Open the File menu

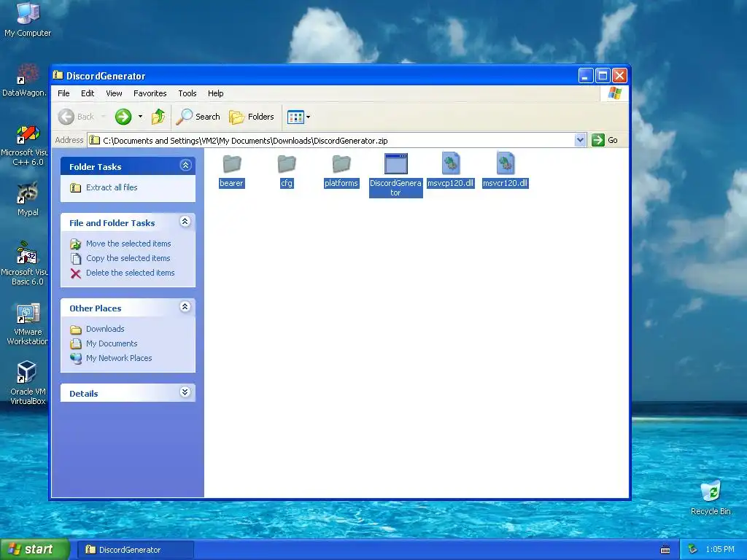[63, 93]
